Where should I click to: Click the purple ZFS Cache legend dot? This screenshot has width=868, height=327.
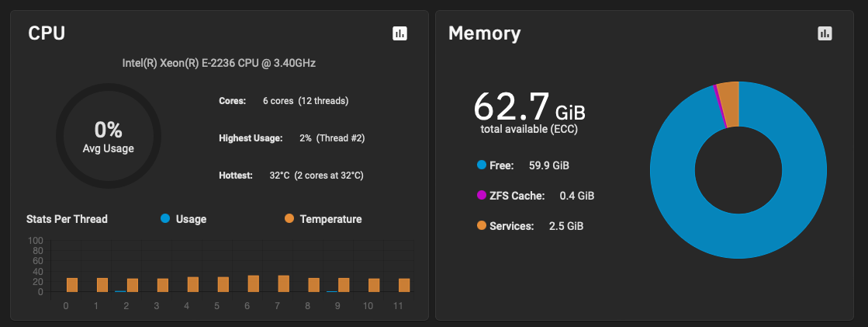coord(482,196)
